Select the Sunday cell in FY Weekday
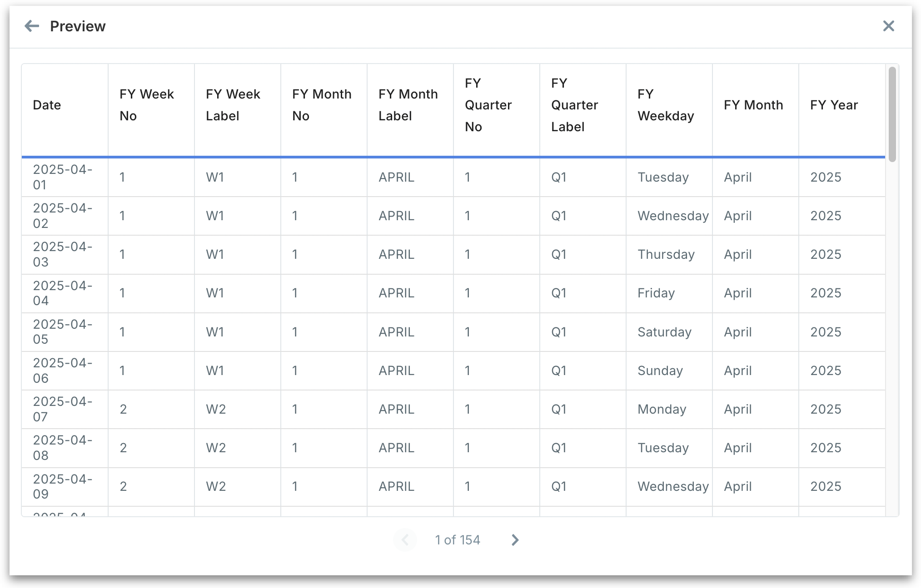This screenshot has height=588, width=921. point(660,371)
